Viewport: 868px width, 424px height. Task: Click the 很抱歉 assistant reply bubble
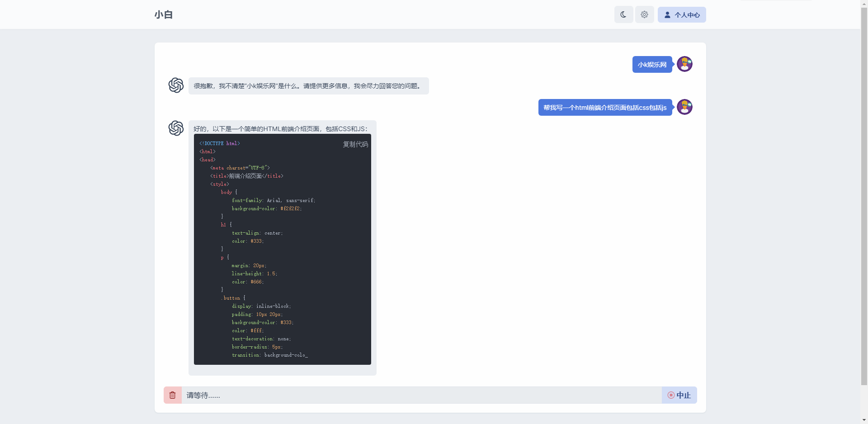pyautogui.click(x=308, y=86)
